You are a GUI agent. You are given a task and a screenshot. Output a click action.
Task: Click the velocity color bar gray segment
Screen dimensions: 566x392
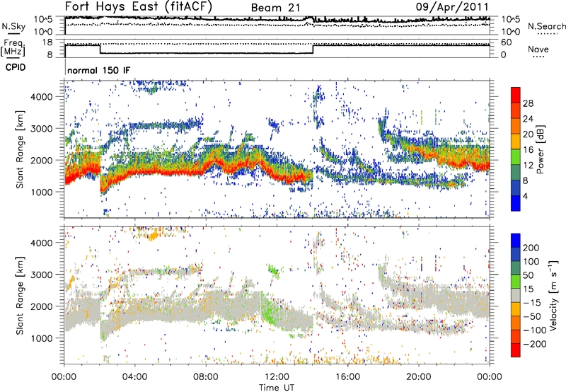[516, 295]
